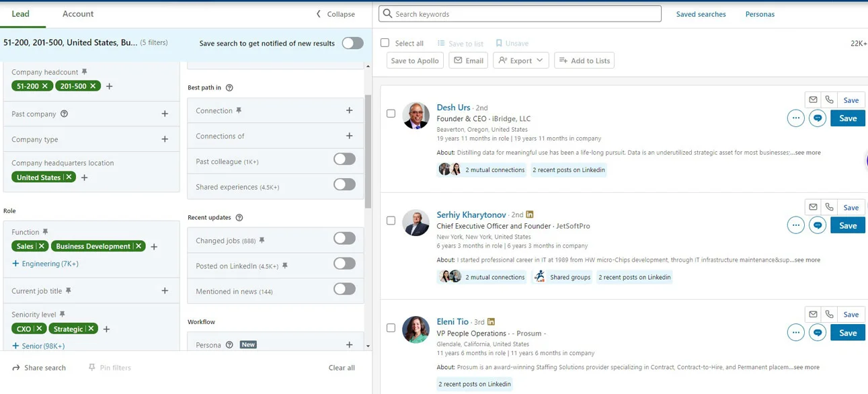Viewport: 868px width, 394px height.
Task: Click phone icon for Desh Urs
Action: (x=829, y=100)
